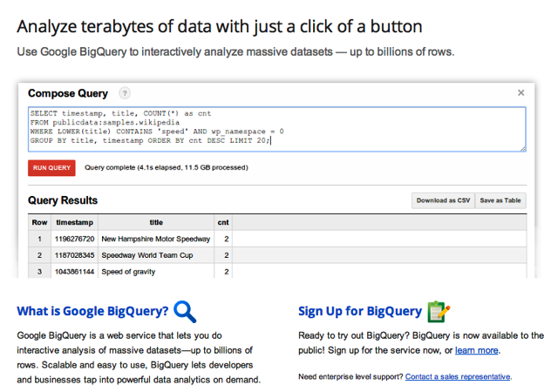This screenshot has width=558, height=392.
Task: Click inside the SQL query text area
Action: point(277,129)
